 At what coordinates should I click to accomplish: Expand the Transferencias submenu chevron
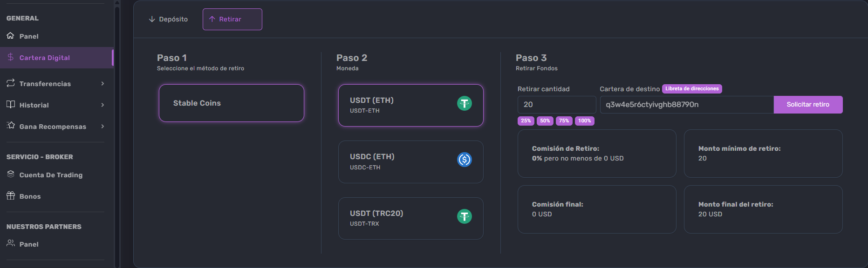[103, 83]
